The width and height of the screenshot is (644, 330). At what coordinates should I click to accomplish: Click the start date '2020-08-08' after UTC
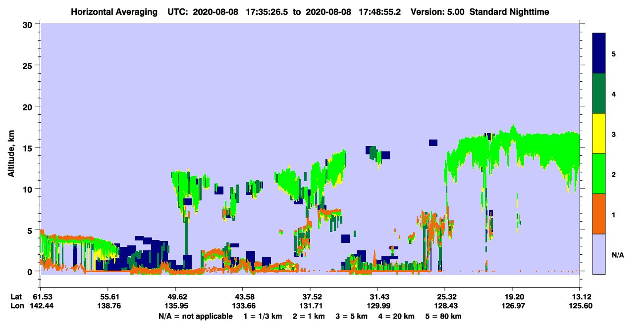(216, 12)
